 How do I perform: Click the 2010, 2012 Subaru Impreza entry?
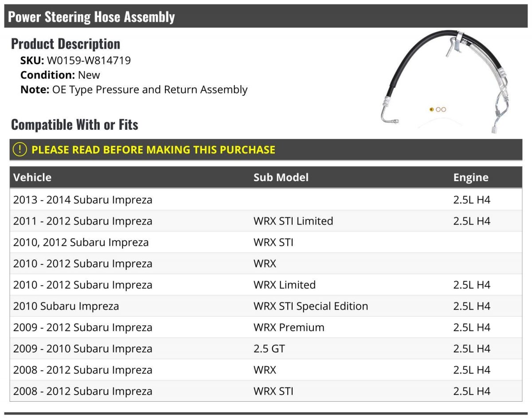point(81,242)
